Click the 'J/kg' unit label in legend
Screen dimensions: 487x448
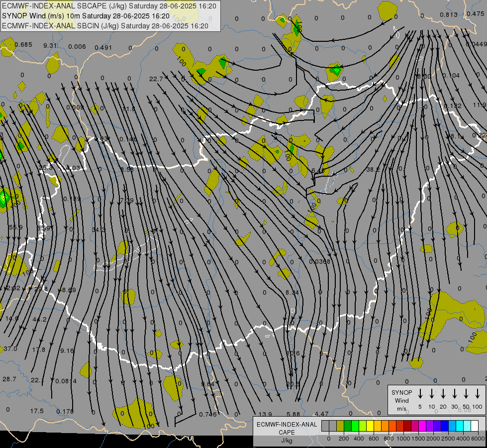tap(287, 441)
